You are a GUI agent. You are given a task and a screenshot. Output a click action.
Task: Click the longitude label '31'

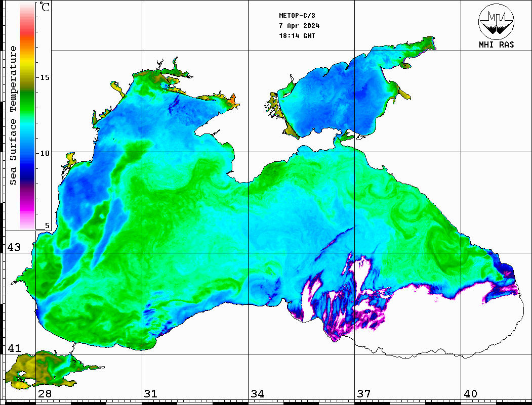click(151, 394)
